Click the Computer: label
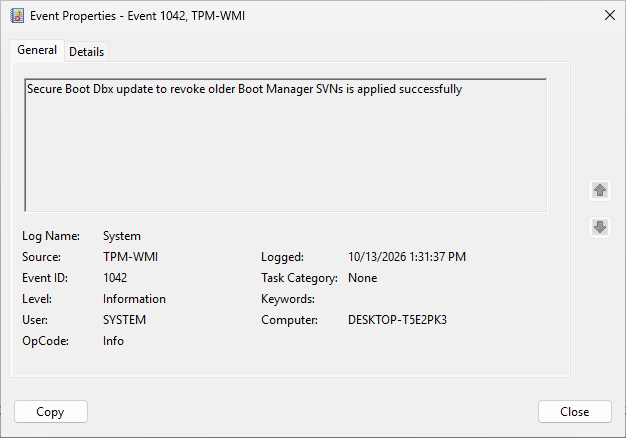This screenshot has width=626, height=438. (289, 320)
